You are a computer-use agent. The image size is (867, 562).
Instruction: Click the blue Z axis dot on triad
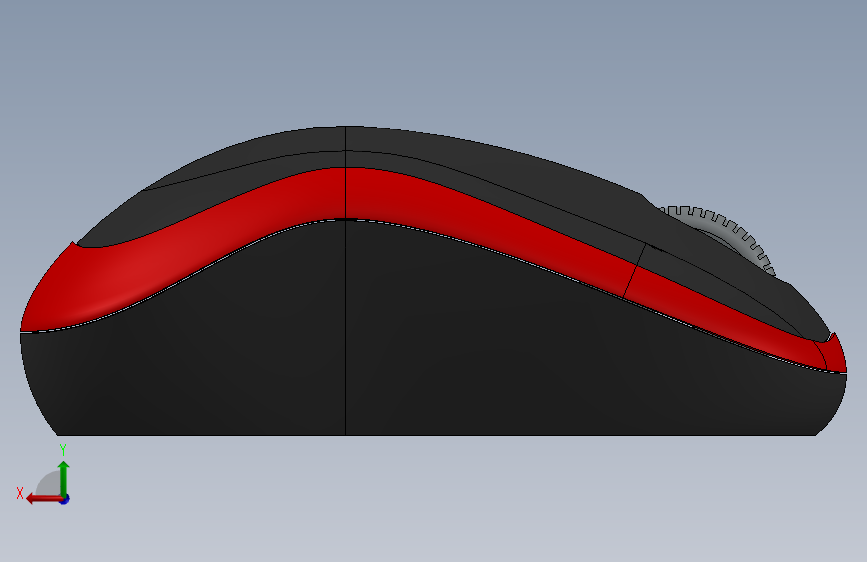[65, 500]
